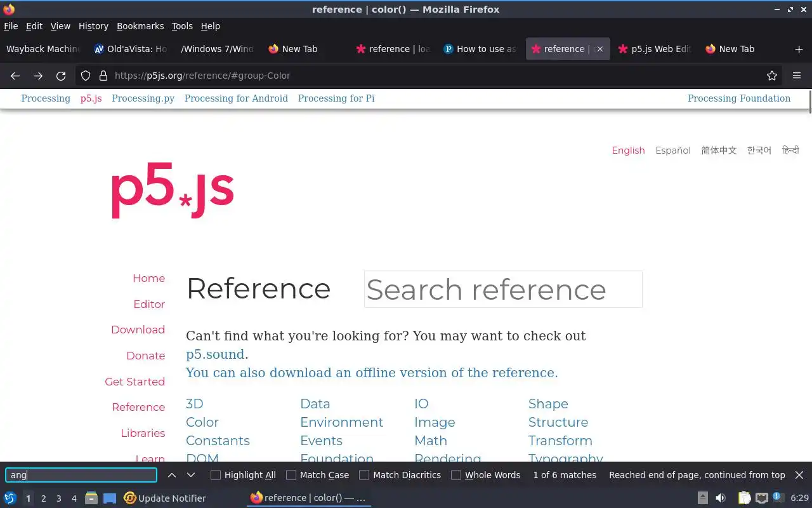This screenshot has height=508, width=812.
Task: Bookmark this page with star icon
Action: coord(772,76)
